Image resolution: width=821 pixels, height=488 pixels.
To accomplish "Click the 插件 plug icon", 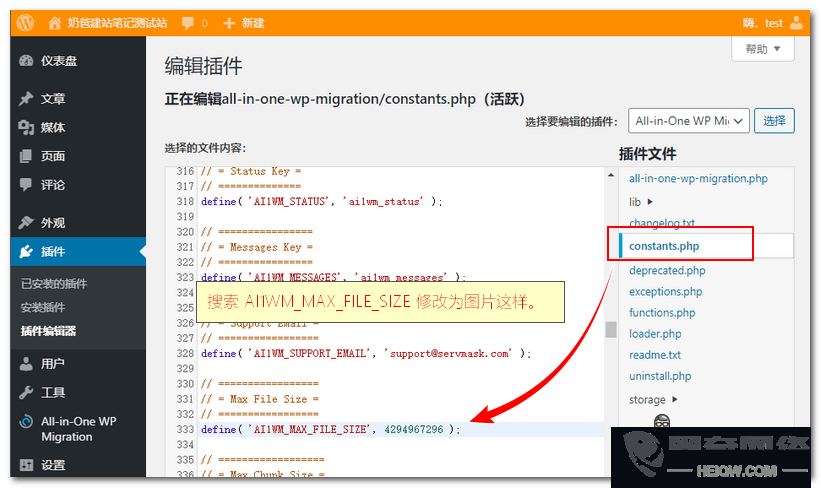I will 26,251.
